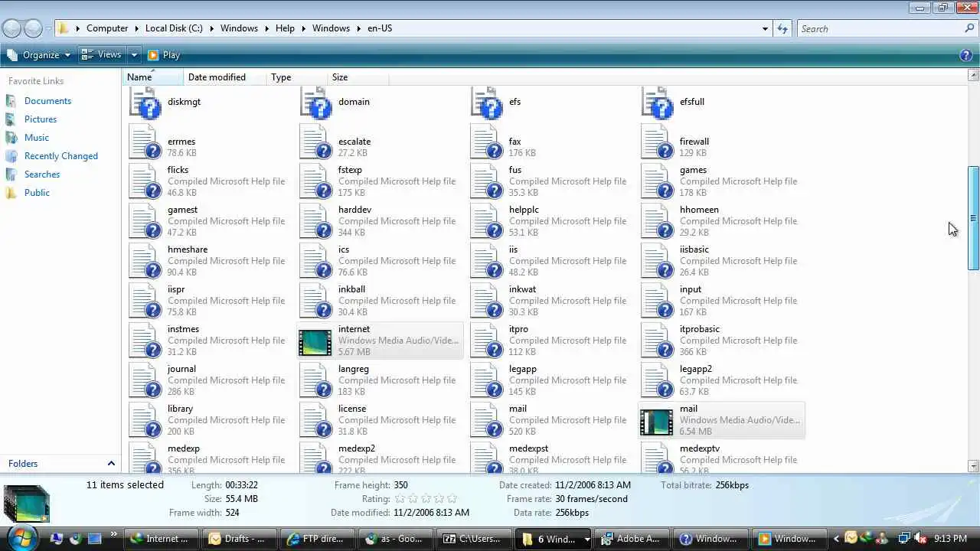The width and height of the screenshot is (980, 551).
Task: Select the input help file icon
Action: [658, 302]
